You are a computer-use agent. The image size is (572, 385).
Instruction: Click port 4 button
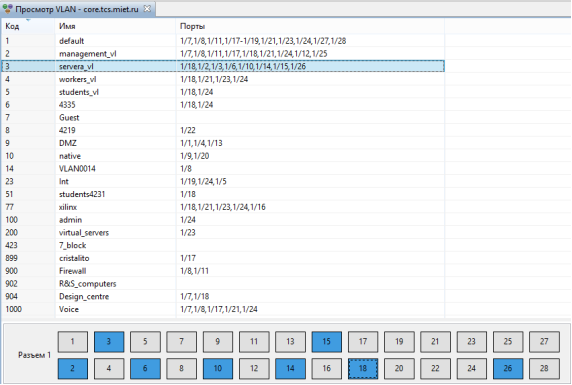pos(109,369)
